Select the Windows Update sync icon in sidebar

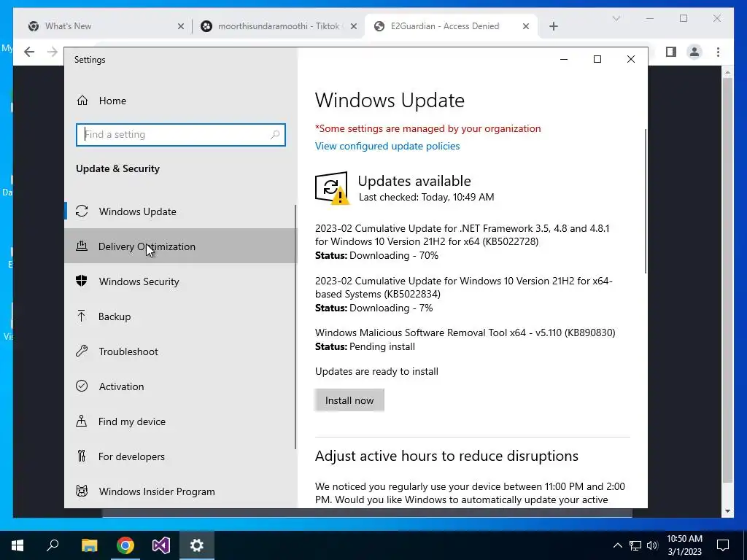point(82,211)
